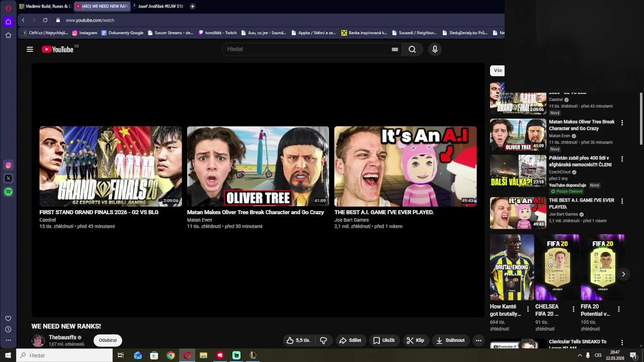Click the youtube.com/watch address bar
The image size is (644, 362).
tap(90, 20)
